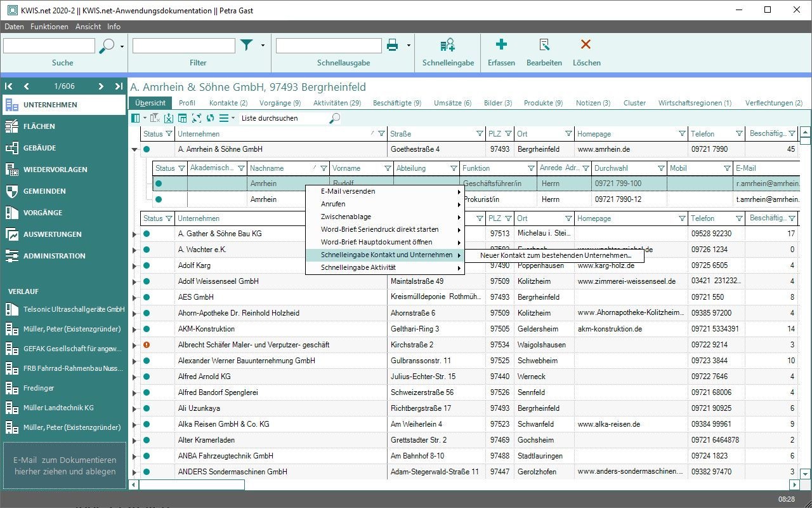Open Schnelleingabe quick entry
The image size is (812, 508).
pos(448,52)
